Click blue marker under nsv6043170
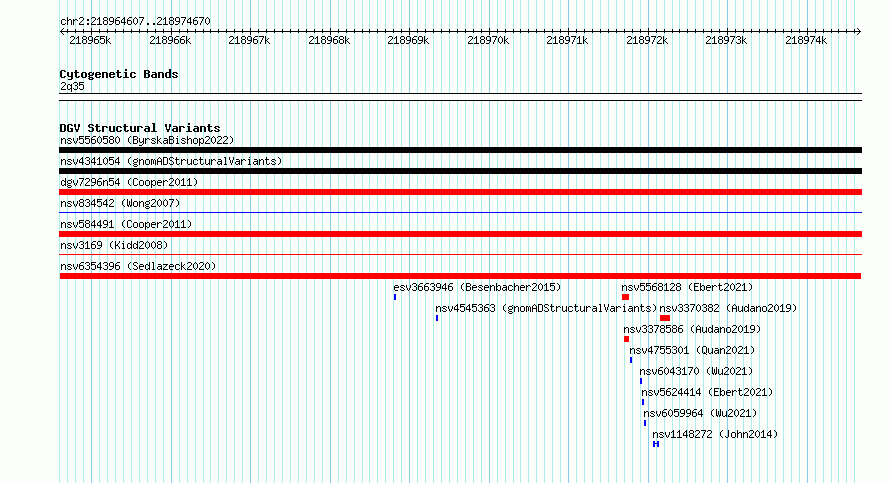The height and width of the screenshot is (483, 890). [641, 381]
